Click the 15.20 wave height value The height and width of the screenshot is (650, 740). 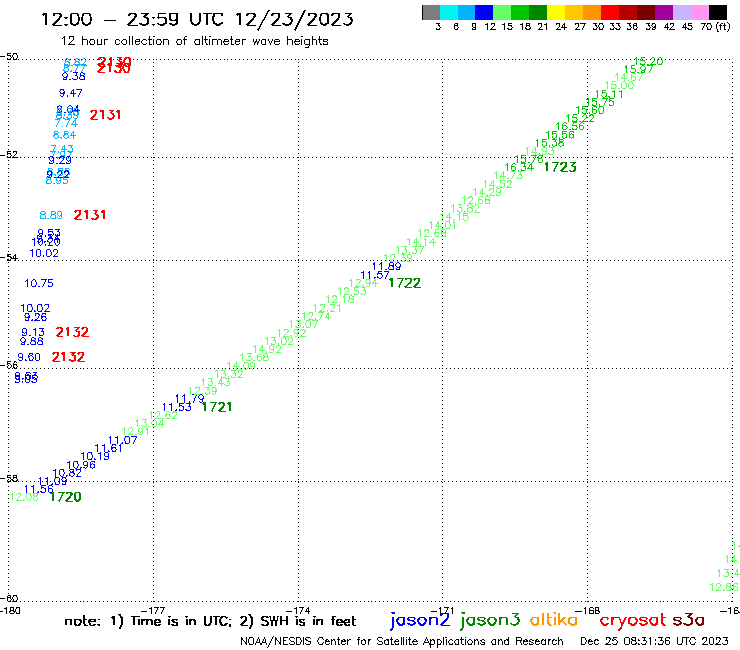[648, 61]
